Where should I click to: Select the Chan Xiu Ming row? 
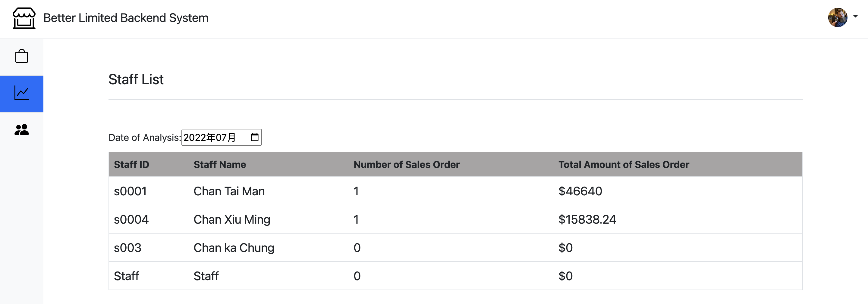(x=232, y=219)
